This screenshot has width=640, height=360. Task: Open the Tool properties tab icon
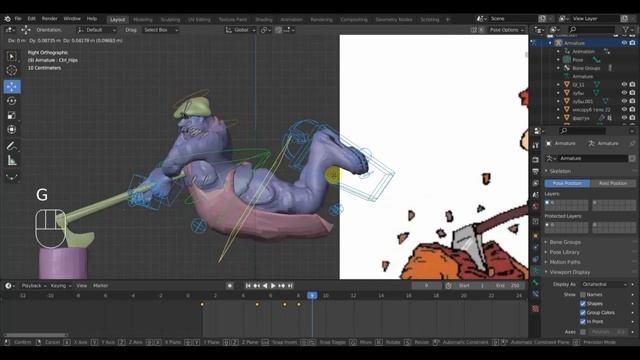pyautogui.click(x=536, y=146)
